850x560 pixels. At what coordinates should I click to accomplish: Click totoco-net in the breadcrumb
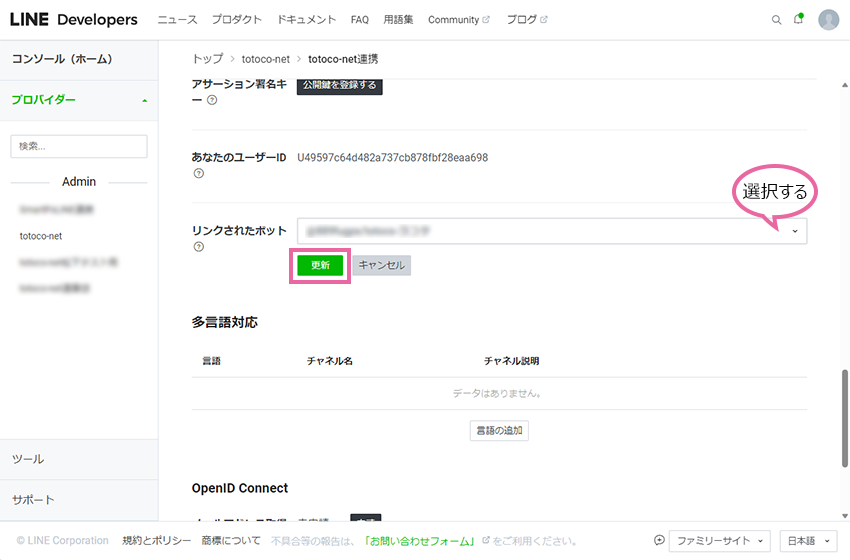pos(266,59)
